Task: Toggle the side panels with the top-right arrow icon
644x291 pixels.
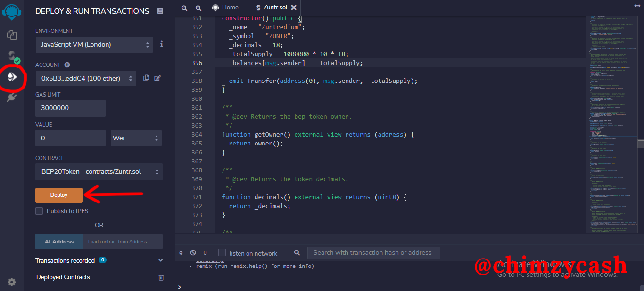Action: coord(637,5)
